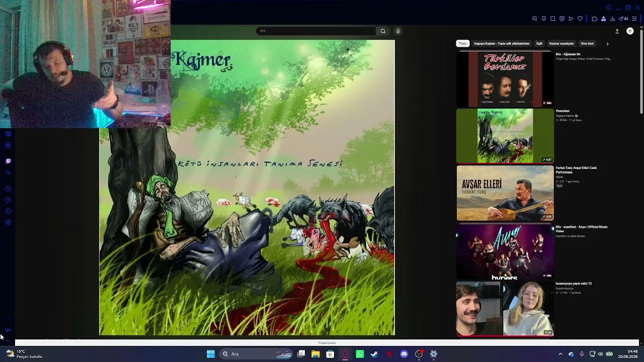Open the YouTube account avatar
The image size is (644, 362).
(630, 31)
